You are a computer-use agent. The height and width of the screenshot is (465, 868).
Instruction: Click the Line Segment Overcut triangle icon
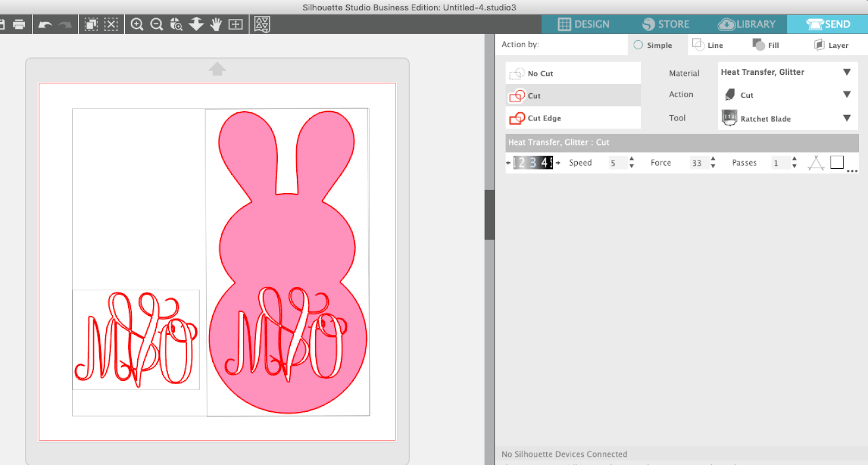pyautogui.click(x=816, y=163)
